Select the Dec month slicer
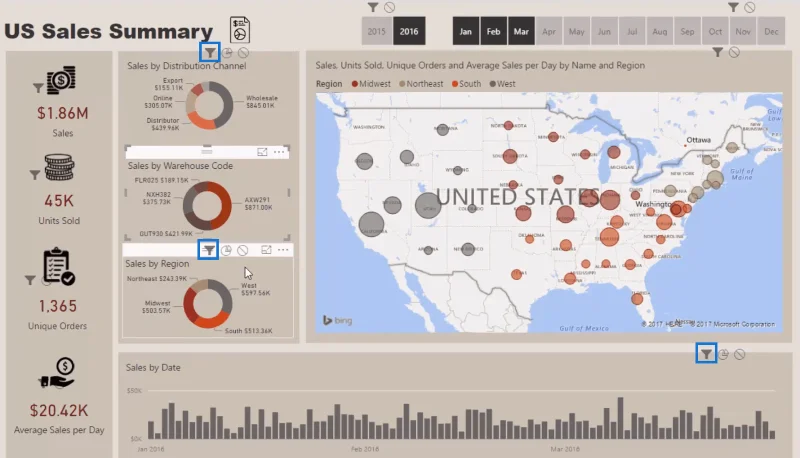This screenshot has width=800, height=458. (771, 31)
